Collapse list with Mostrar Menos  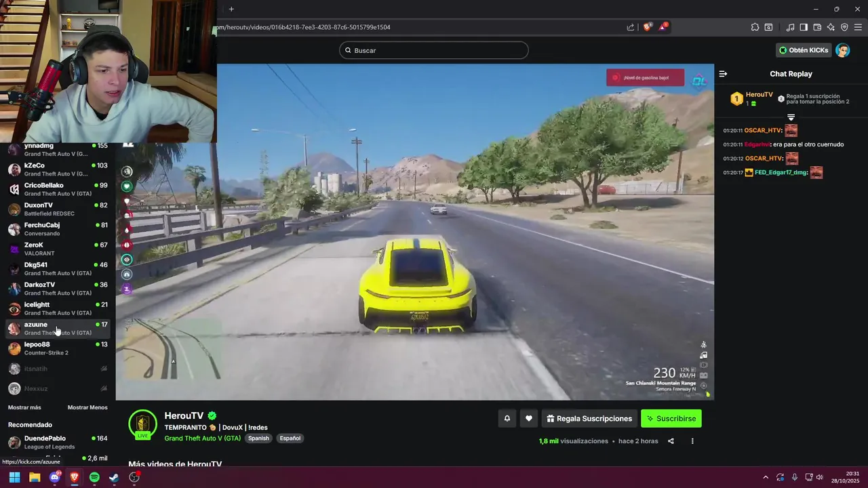pos(87,407)
